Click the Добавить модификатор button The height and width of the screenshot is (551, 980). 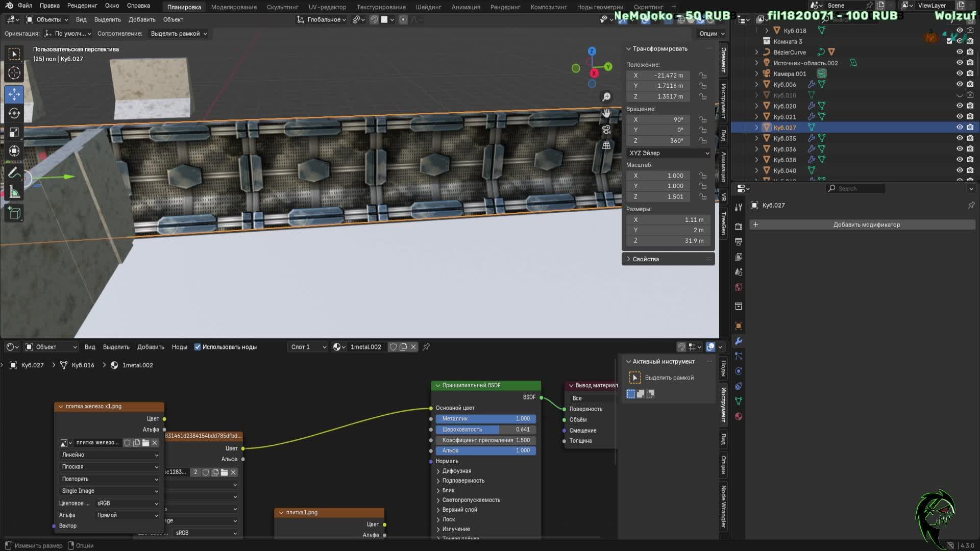coord(866,224)
